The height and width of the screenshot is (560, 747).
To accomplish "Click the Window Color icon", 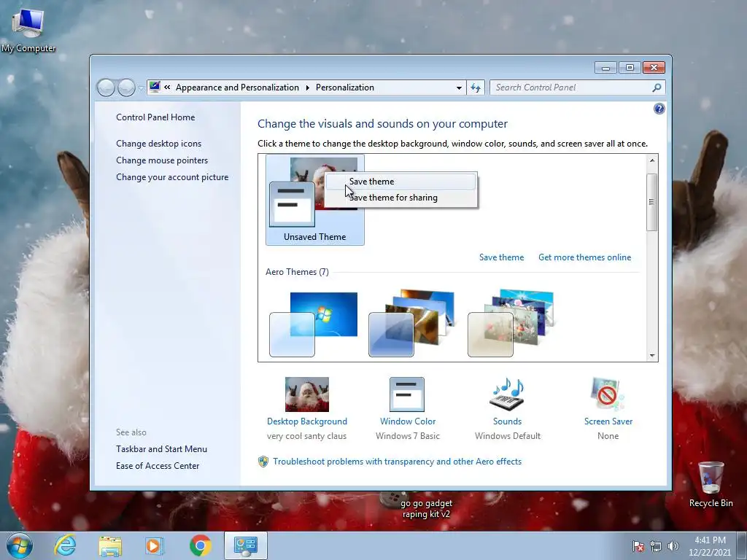I will pos(407,394).
